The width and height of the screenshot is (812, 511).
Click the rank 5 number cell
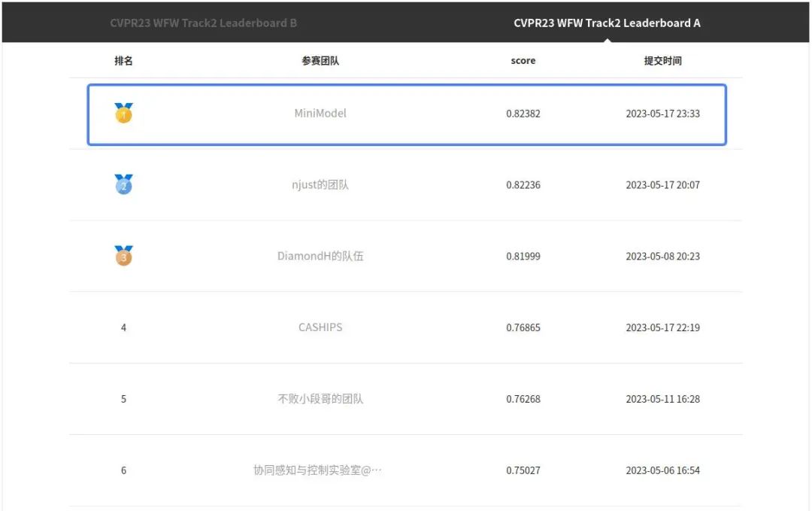pos(123,399)
